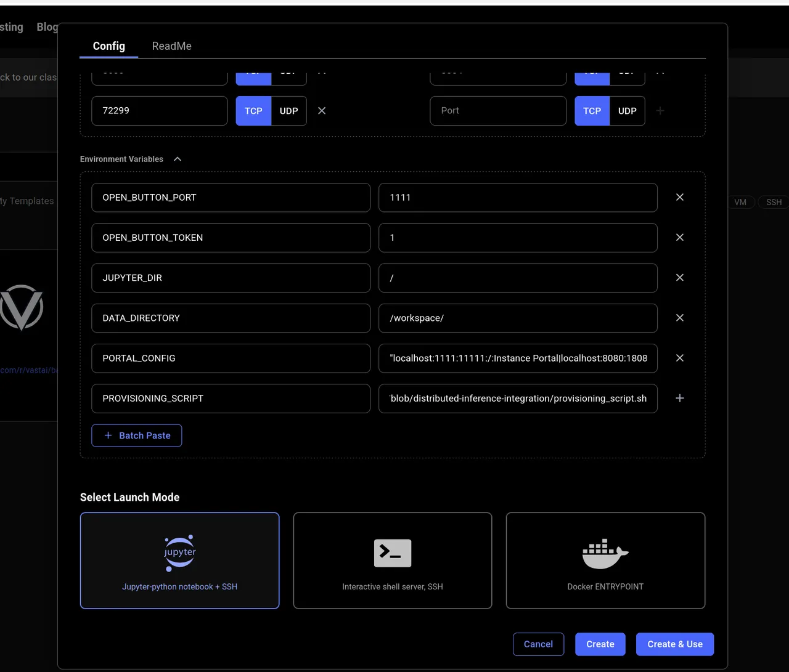Add the PROVISIONING_SCRIPT variable with plus icon
This screenshot has height=672, width=789.
pos(679,399)
